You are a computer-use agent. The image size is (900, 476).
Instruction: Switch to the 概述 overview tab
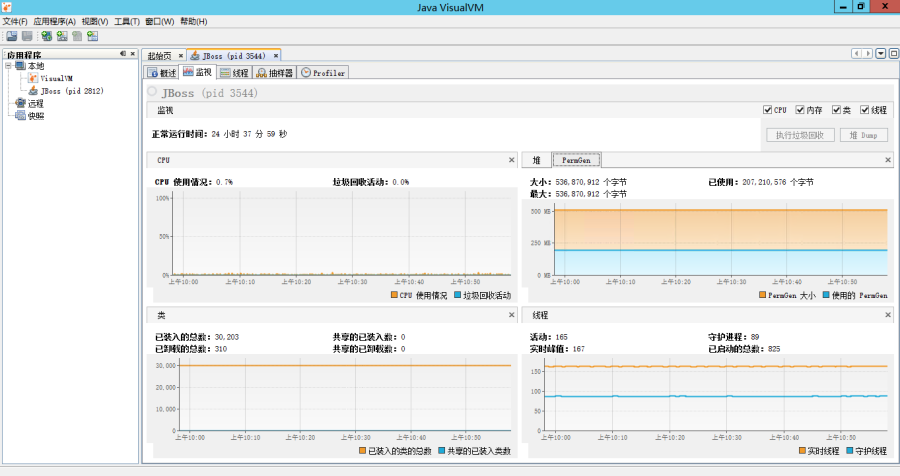pyautogui.click(x=161, y=72)
